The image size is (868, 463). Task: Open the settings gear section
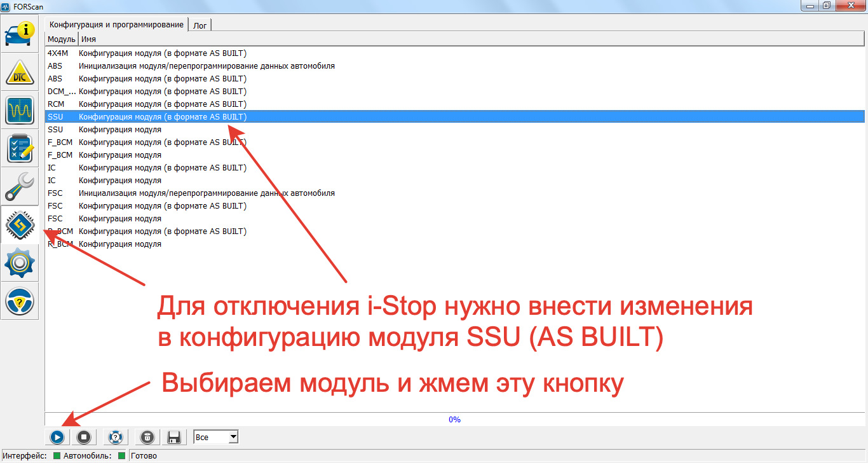(x=20, y=263)
